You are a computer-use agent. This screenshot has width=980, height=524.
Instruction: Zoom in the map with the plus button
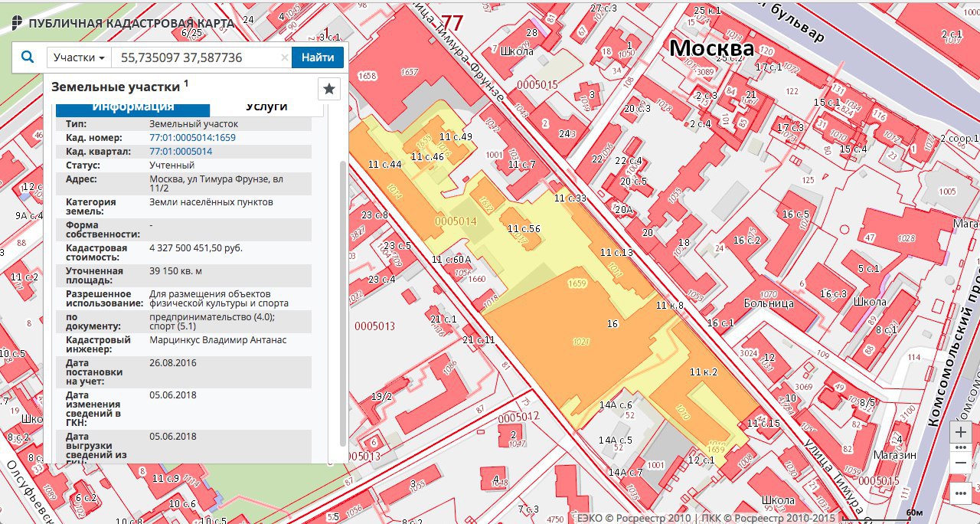[961, 431]
